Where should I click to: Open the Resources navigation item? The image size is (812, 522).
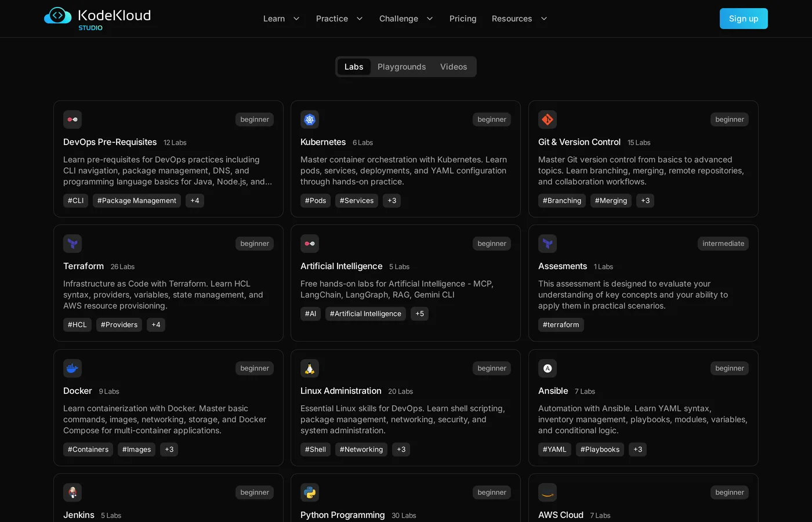click(512, 19)
